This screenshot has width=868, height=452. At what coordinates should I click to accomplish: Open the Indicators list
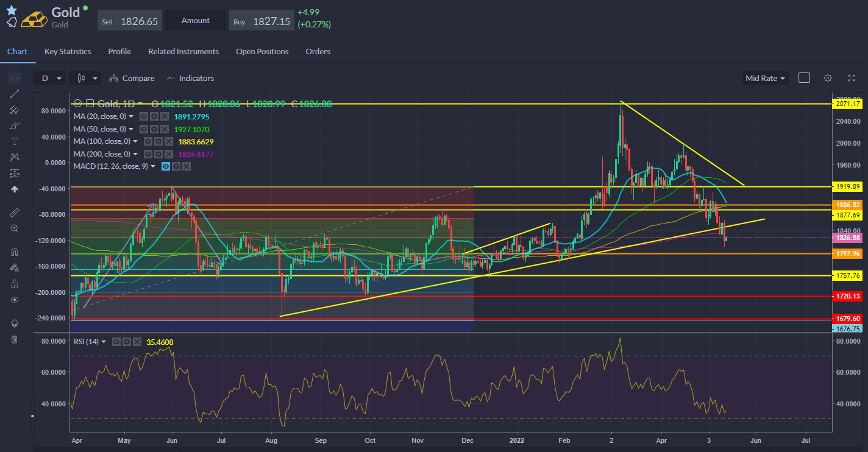point(190,78)
